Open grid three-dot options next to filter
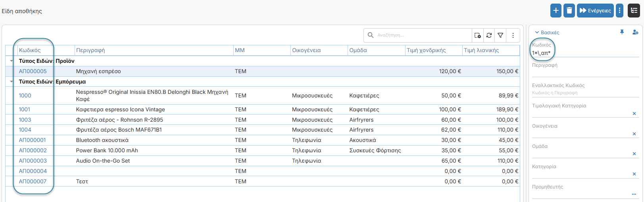Viewport: 644px width, 202px height. click(x=513, y=35)
